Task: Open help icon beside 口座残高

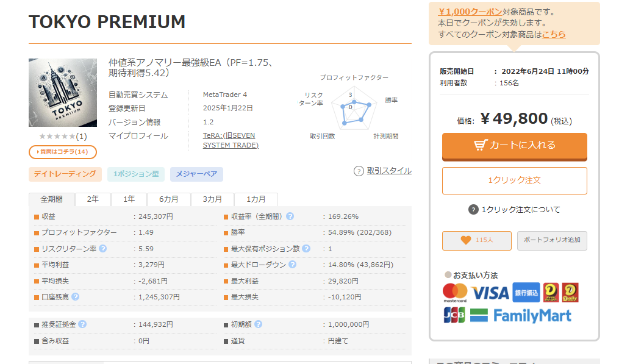Action: pos(75,297)
